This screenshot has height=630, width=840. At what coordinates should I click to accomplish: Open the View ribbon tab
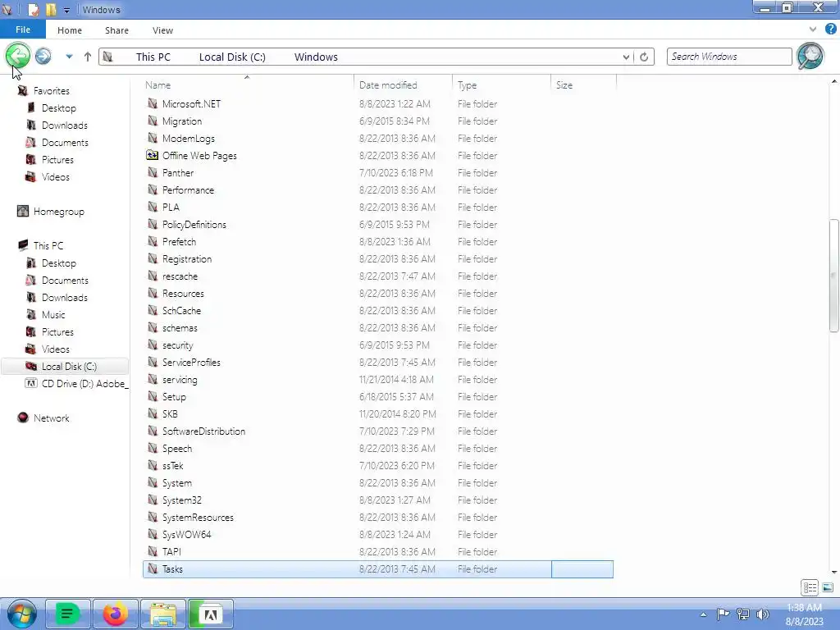[x=163, y=30]
